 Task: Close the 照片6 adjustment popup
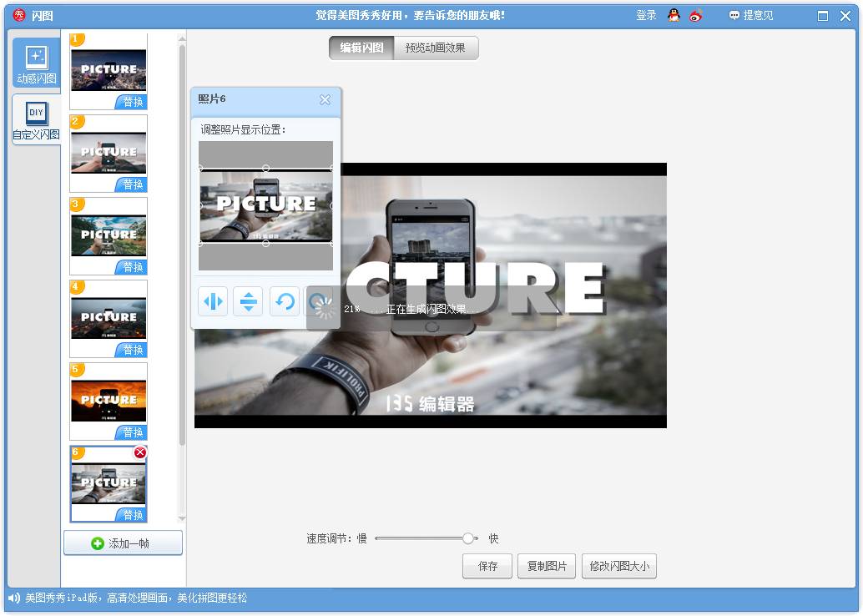point(325,100)
